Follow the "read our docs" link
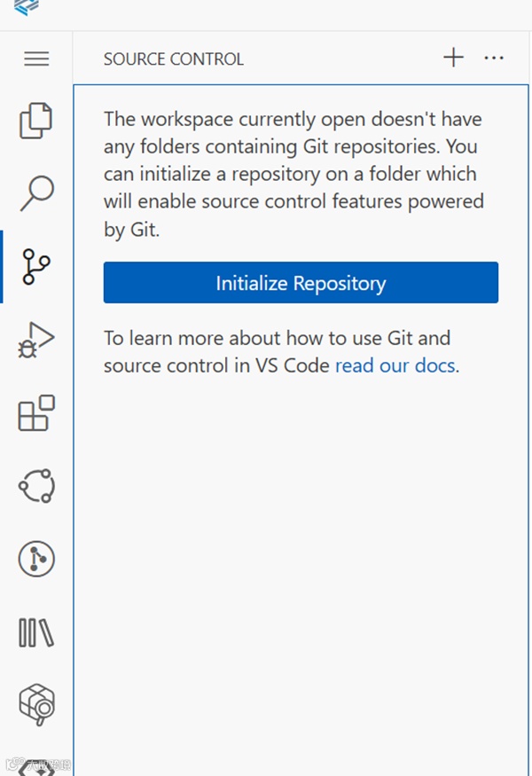 (396, 365)
